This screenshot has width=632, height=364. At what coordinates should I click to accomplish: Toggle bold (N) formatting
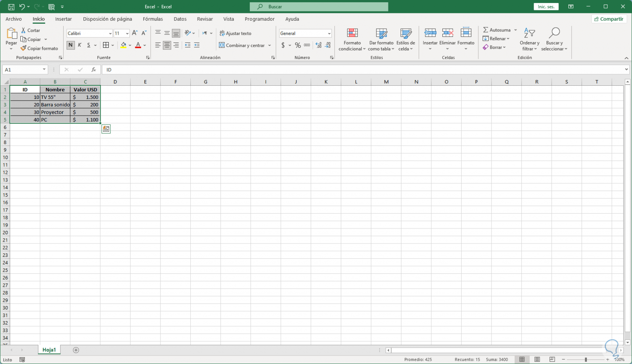click(x=70, y=45)
